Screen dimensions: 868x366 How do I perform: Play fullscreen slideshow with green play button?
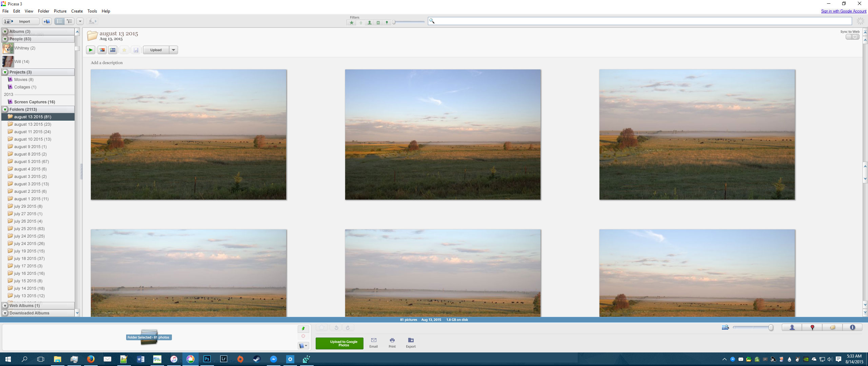pos(91,50)
